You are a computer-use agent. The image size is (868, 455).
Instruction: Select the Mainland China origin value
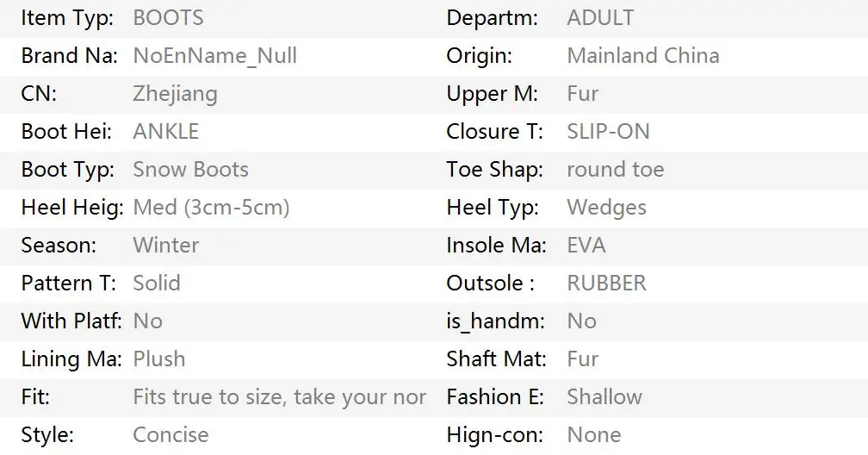pyautogui.click(x=642, y=56)
